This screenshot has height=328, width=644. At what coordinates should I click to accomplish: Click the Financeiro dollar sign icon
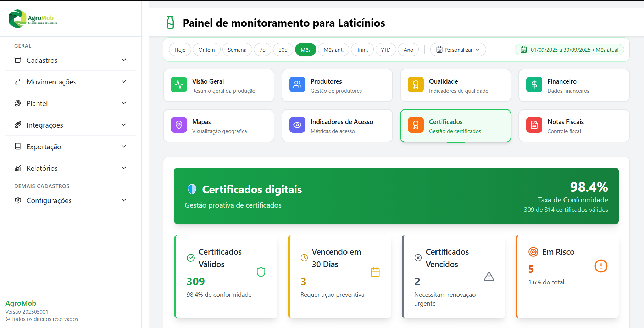pos(534,85)
